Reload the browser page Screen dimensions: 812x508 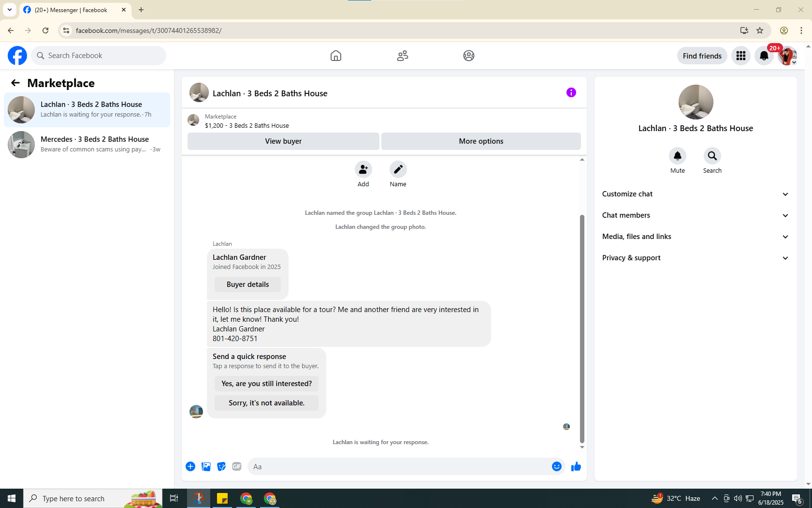tap(45, 30)
